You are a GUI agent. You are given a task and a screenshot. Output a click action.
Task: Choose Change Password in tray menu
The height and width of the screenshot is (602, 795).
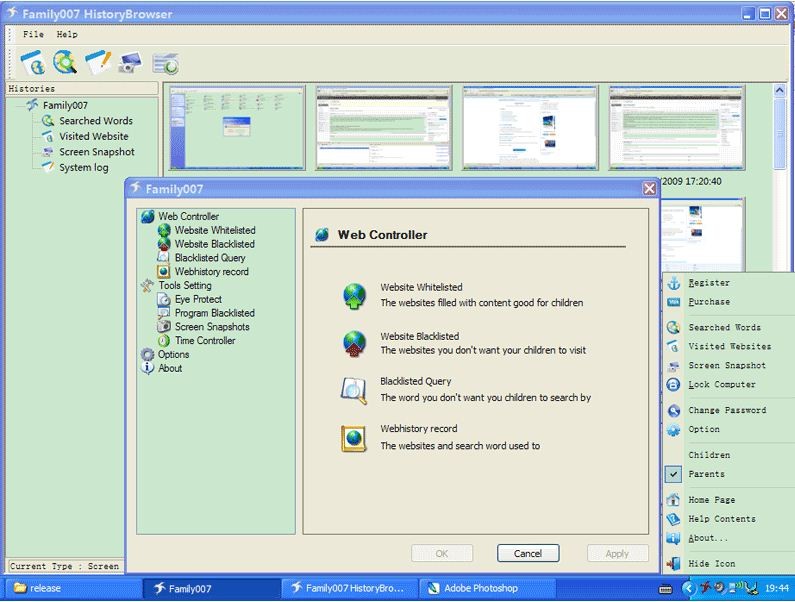729,410
